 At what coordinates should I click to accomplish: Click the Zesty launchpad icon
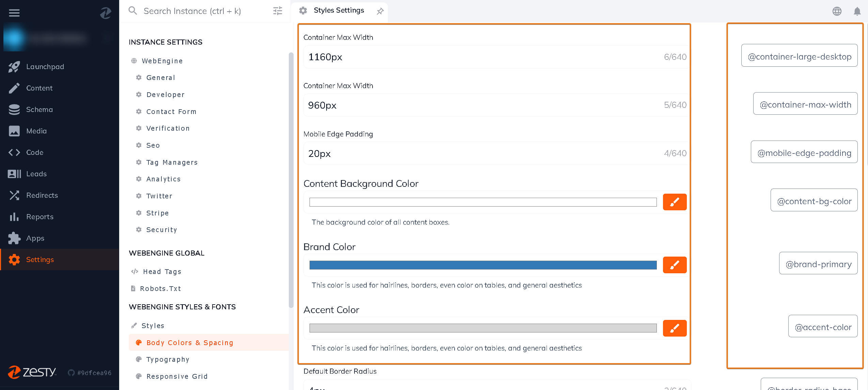point(14,66)
